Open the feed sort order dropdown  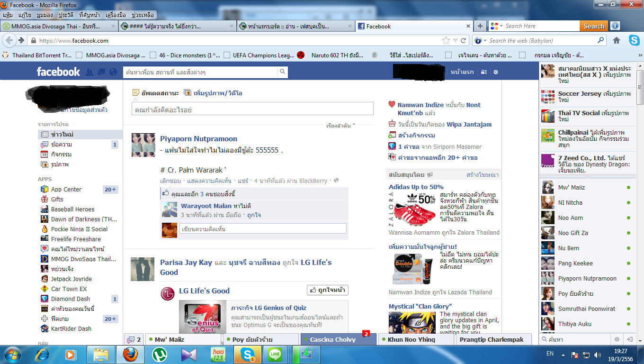341,126
